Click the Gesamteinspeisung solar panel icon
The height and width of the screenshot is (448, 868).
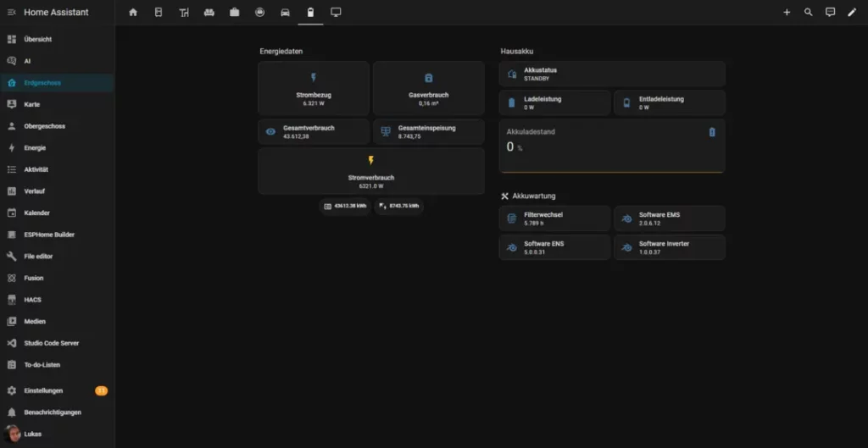pyautogui.click(x=386, y=131)
